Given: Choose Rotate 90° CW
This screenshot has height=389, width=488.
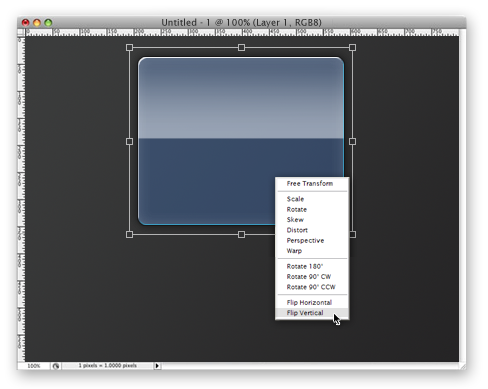Looking at the screenshot, I should [312, 277].
